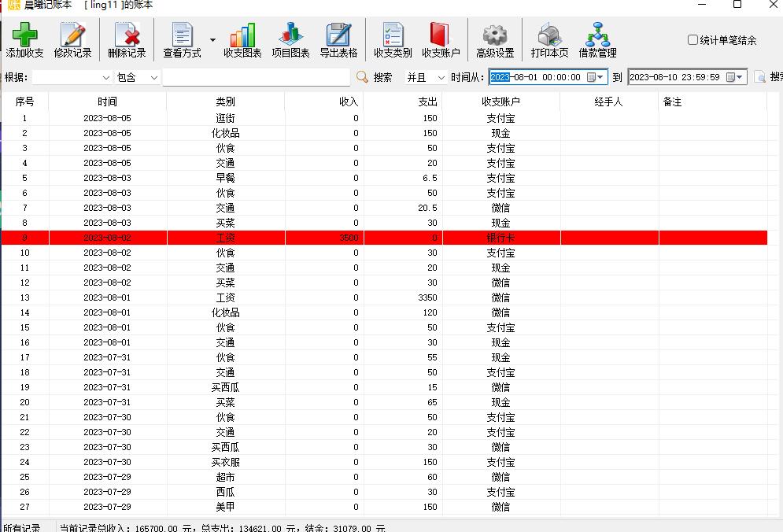This screenshot has height=532, width=783.
Task: Click the 添加收支 icon to add a record
Action: coord(25,38)
